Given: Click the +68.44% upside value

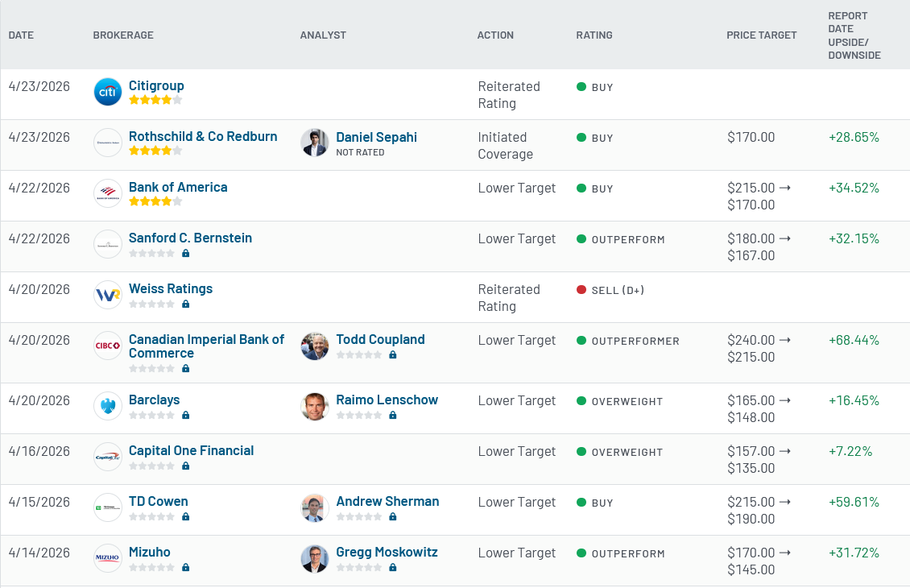Looking at the screenshot, I should pyautogui.click(x=854, y=340).
